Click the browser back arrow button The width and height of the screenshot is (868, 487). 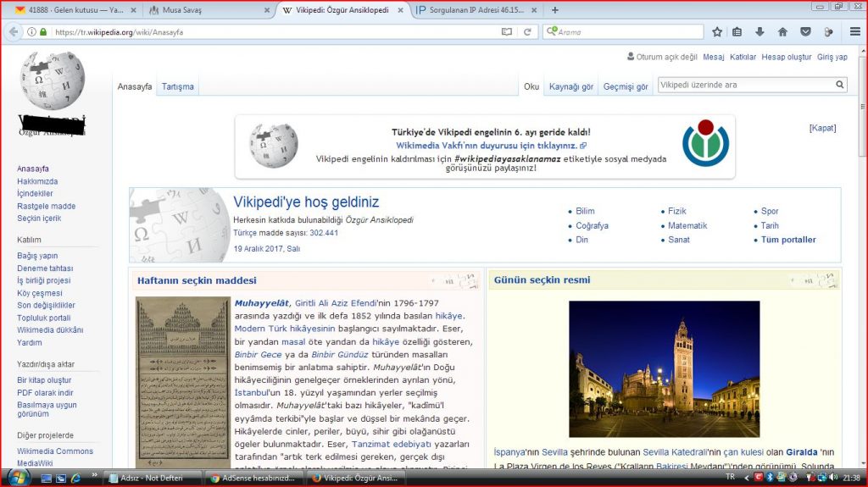pyautogui.click(x=14, y=32)
